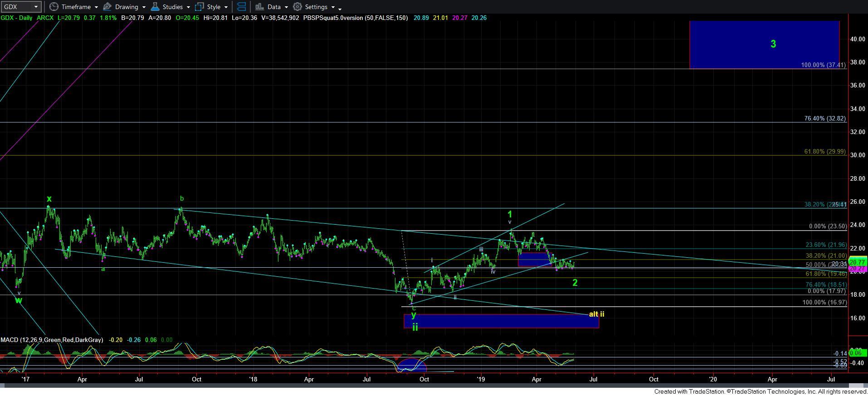Screen dimensions: 868x395
Task: Expand the Settings dropdown arrow
Action: 333,7
